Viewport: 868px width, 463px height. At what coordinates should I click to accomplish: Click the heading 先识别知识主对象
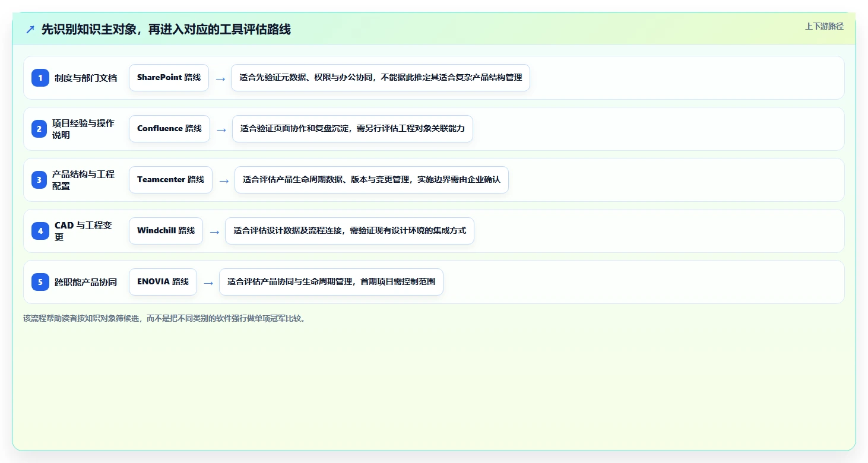(166, 29)
